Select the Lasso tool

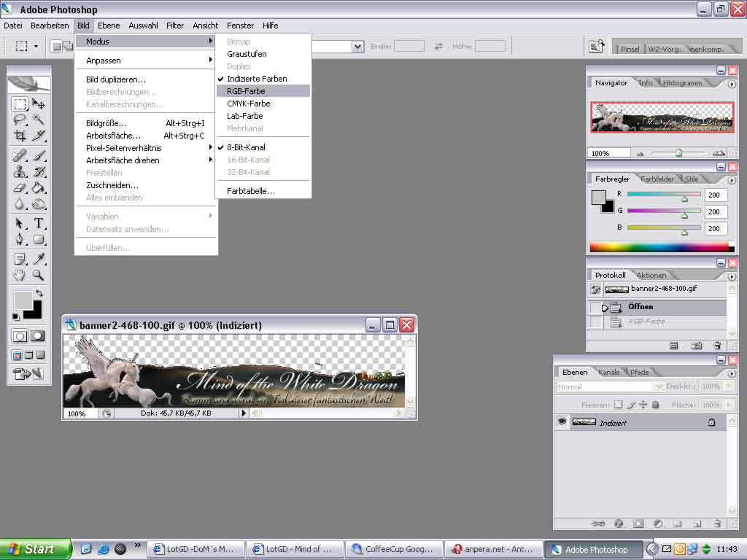pos(20,120)
